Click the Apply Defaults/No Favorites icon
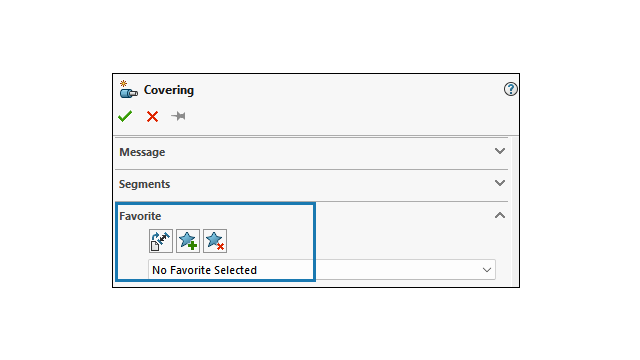The width and height of the screenshot is (640, 360). 161,241
